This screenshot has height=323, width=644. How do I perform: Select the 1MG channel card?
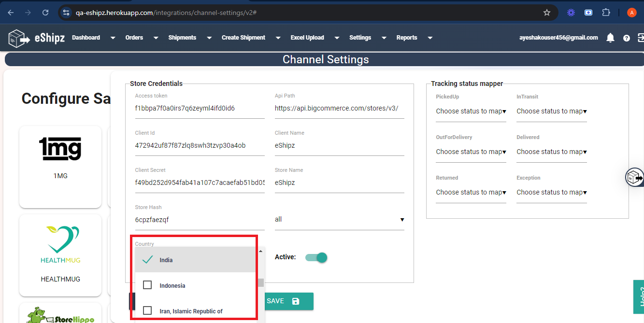(x=60, y=167)
